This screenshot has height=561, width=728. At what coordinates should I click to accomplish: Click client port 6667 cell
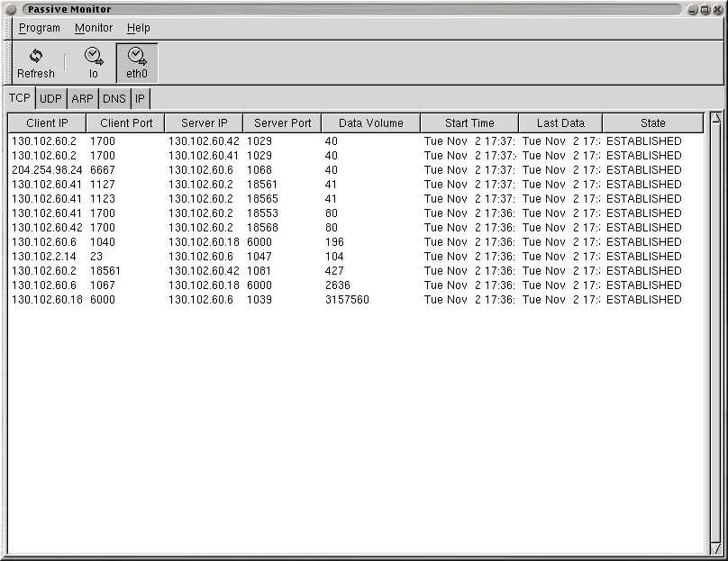click(x=102, y=170)
